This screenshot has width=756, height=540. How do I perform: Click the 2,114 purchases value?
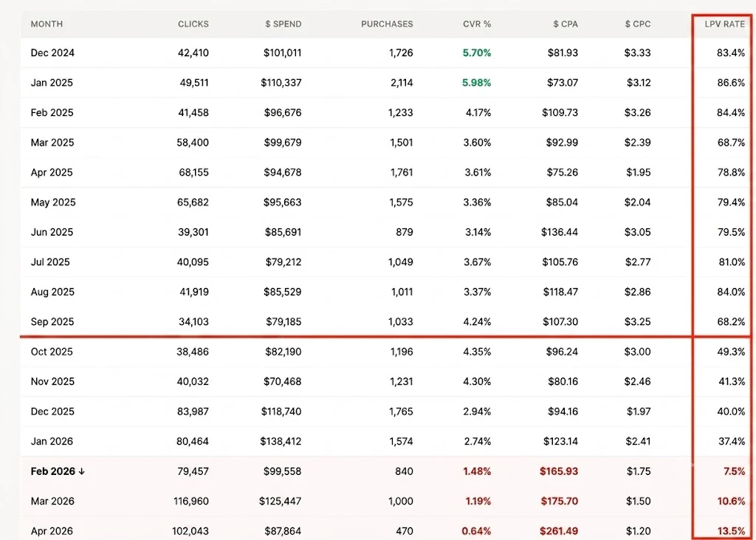[402, 83]
